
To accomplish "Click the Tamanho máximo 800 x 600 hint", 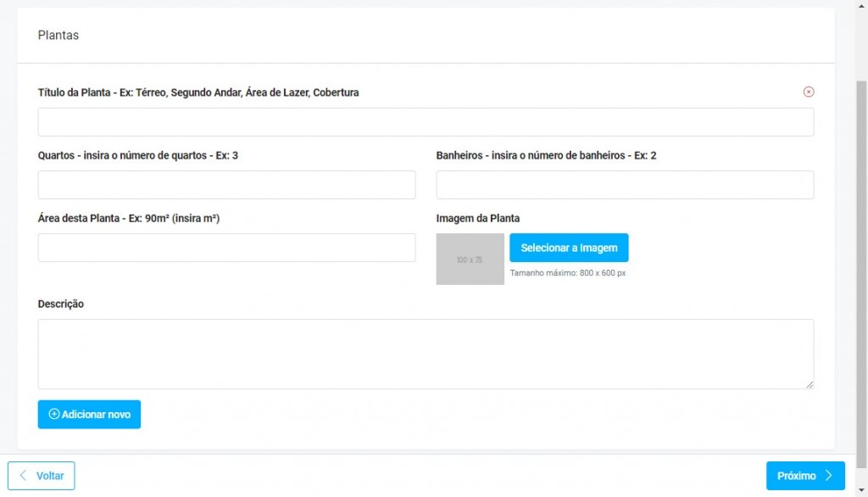I will tap(567, 273).
